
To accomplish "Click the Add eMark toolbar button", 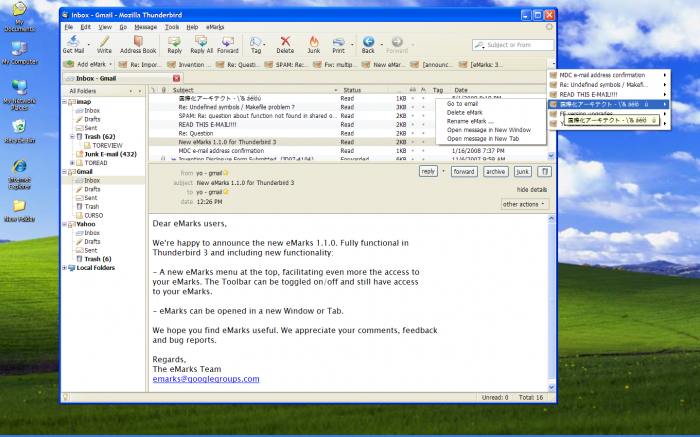I will pyautogui.click(x=87, y=65).
